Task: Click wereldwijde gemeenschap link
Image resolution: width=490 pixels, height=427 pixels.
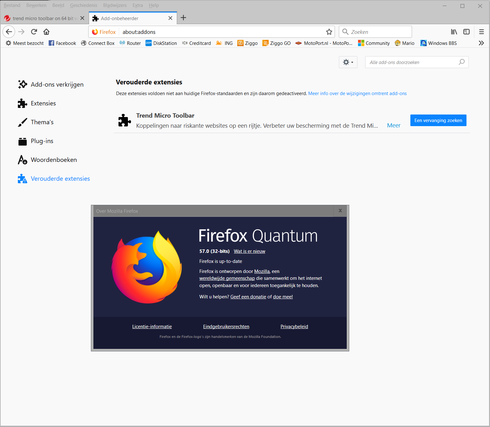Action: 227,278
